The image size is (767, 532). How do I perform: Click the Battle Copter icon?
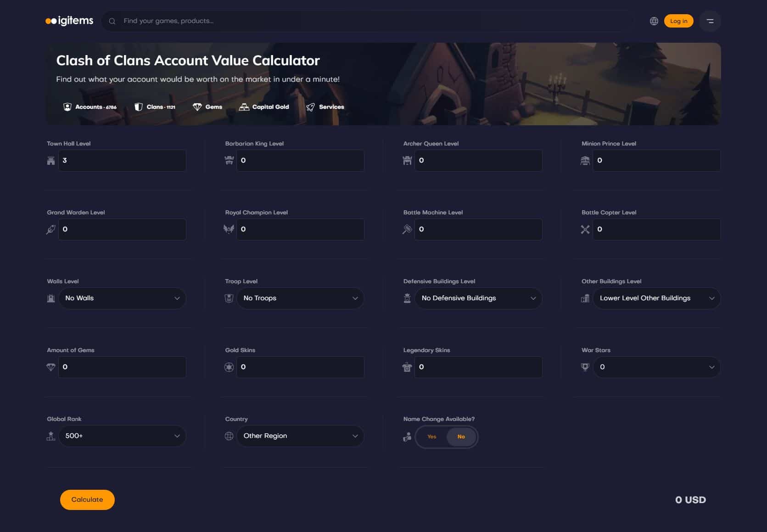[585, 230]
